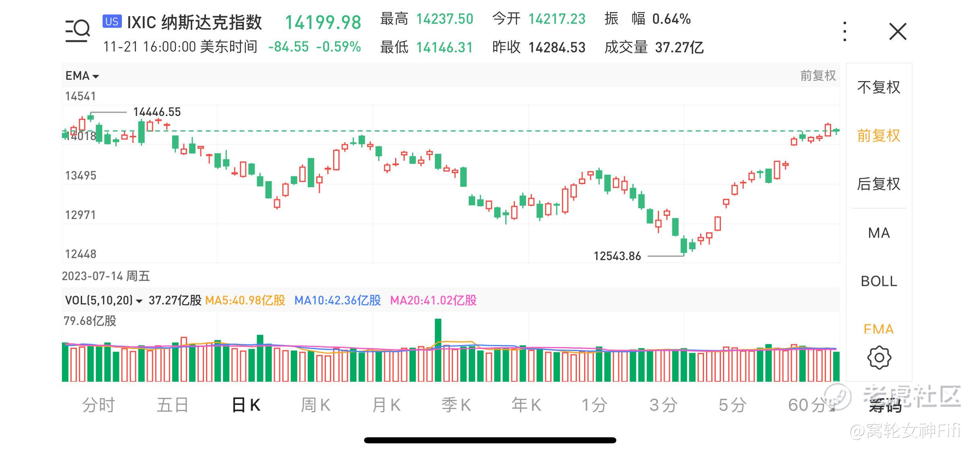Tap the candlestick at 12543.86 low
This screenshot has width=980, height=453.
[684, 245]
